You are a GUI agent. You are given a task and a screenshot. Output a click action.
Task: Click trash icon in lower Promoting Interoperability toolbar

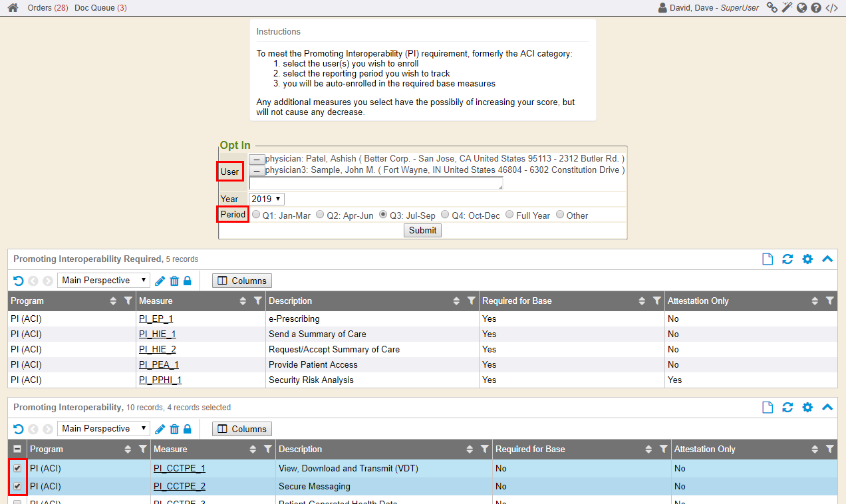(174, 429)
